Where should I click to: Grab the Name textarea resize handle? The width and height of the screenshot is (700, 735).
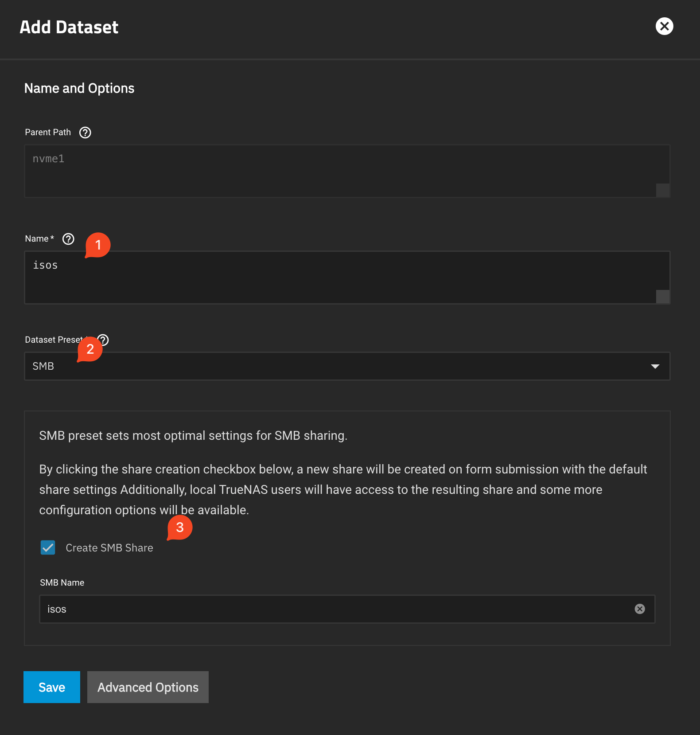pos(663,297)
